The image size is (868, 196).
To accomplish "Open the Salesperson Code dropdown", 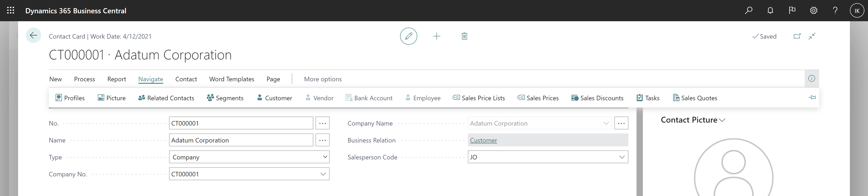I will [622, 157].
